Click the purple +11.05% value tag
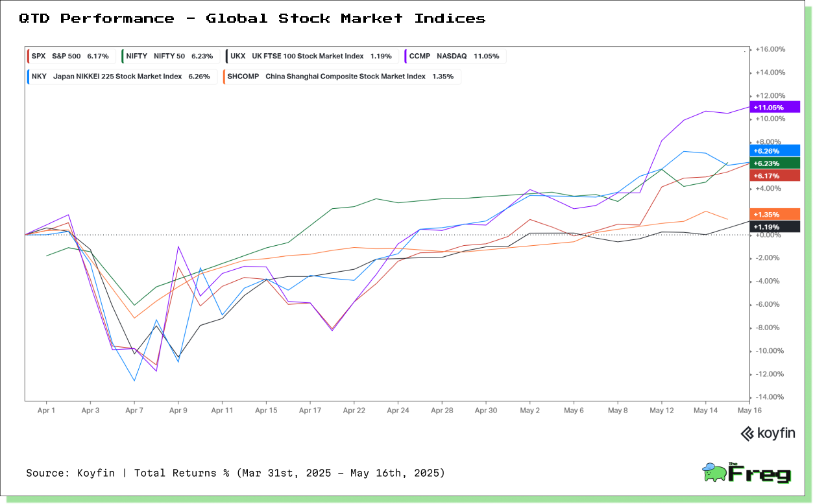The height and width of the screenshot is (504, 813). pos(775,107)
